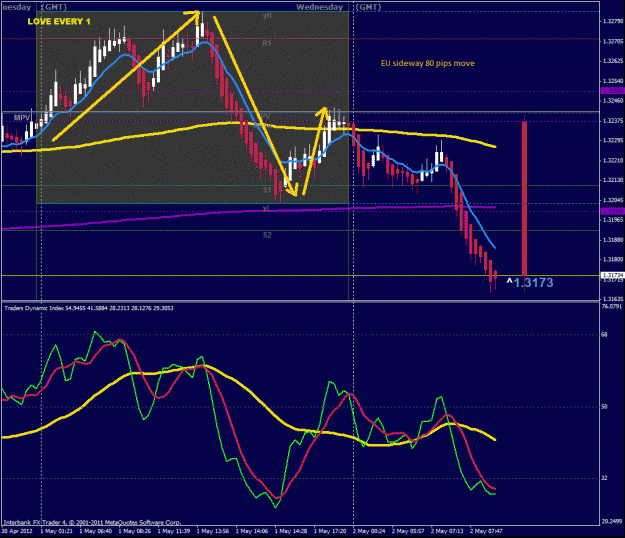This screenshot has height=538, width=625.
Task: Click the 1.32045 price axis value
Action: [x=613, y=200]
